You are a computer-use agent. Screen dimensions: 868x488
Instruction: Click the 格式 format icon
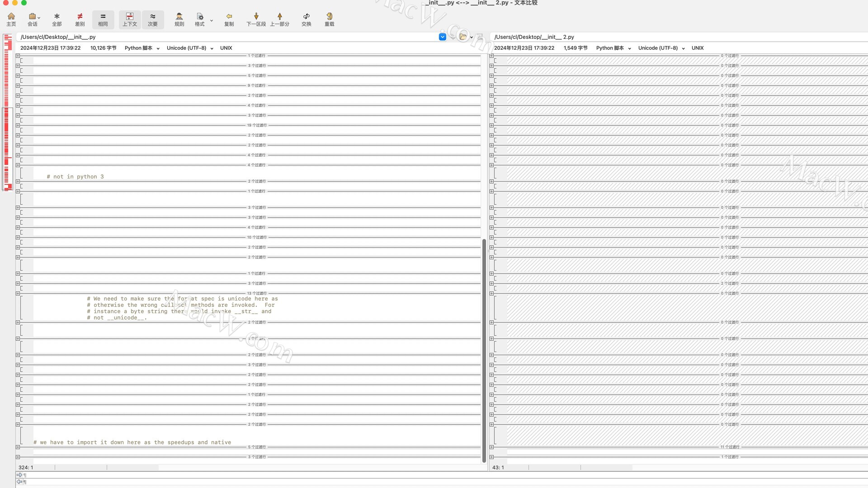200,19
